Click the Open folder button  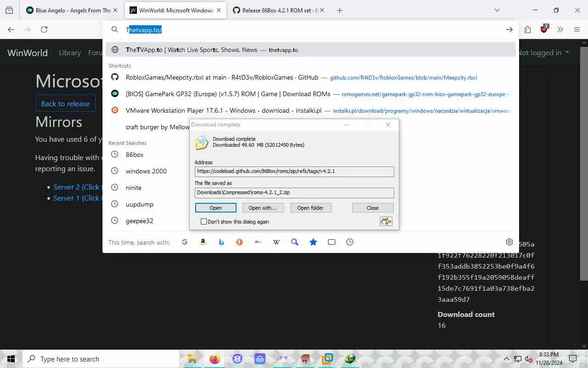click(x=310, y=208)
